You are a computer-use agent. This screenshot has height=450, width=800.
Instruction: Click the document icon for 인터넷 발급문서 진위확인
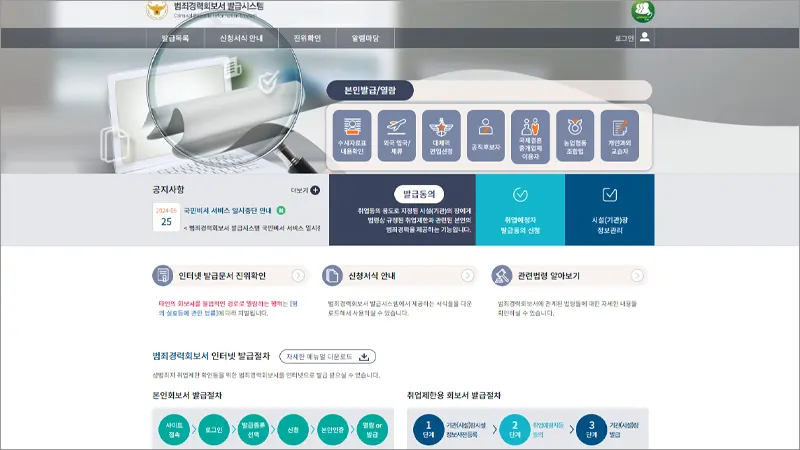pos(163,276)
